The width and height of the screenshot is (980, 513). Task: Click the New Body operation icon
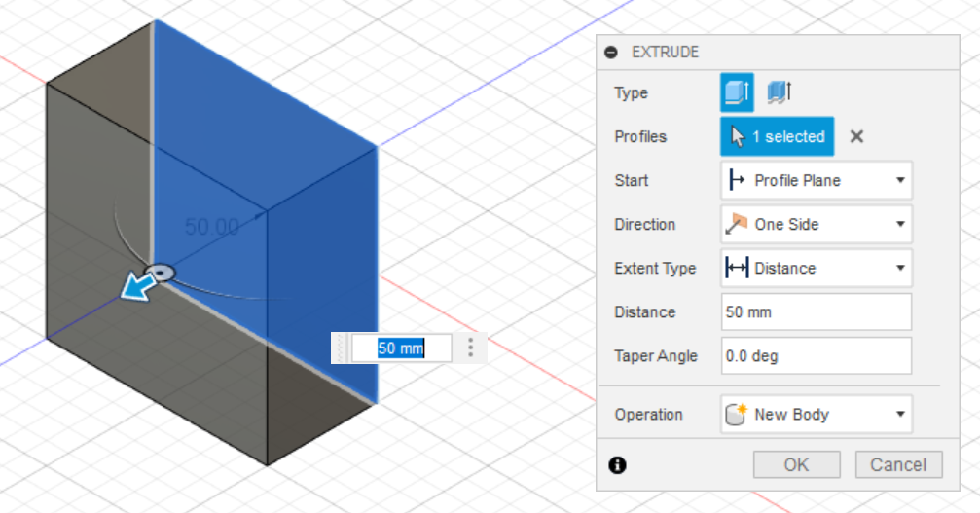point(737,414)
